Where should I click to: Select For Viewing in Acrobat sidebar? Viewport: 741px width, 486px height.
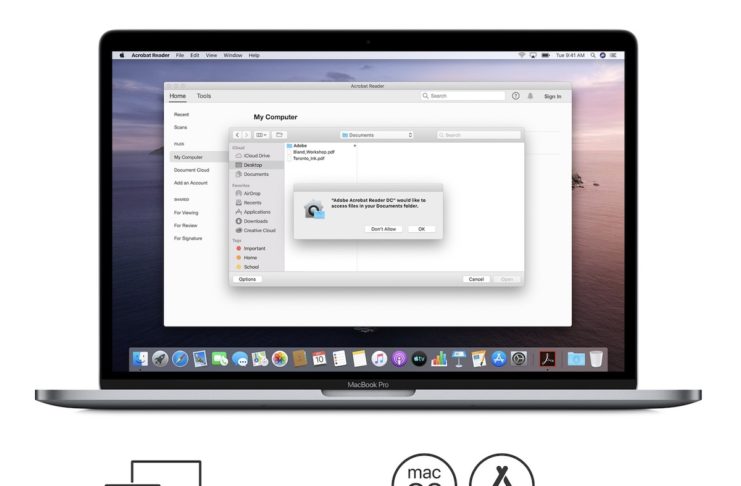point(186,213)
